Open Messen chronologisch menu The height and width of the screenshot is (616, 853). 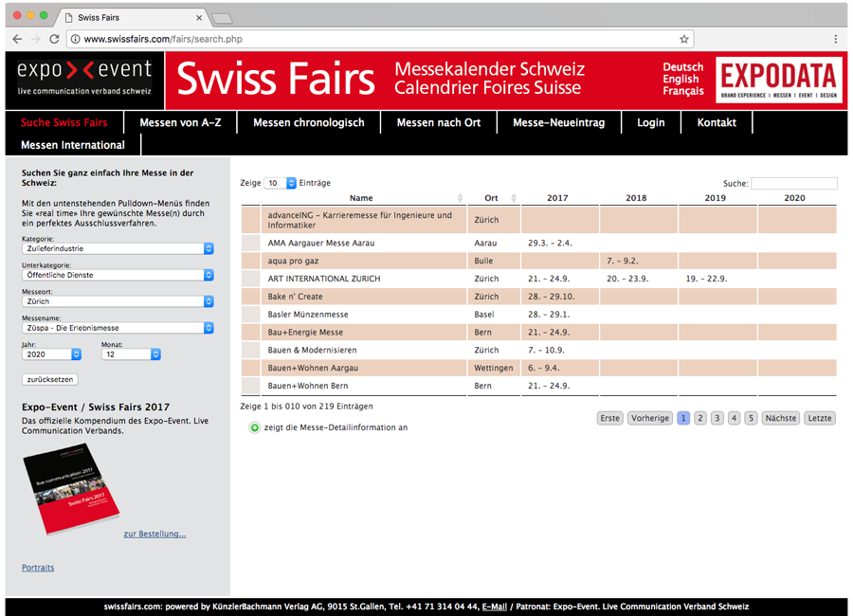point(309,122)
